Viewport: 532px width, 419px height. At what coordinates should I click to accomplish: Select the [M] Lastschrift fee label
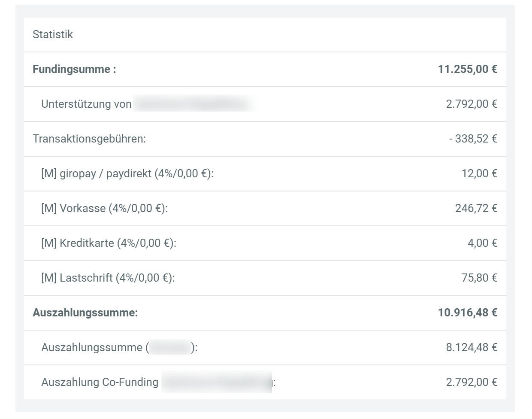click(x=108, y=278)
